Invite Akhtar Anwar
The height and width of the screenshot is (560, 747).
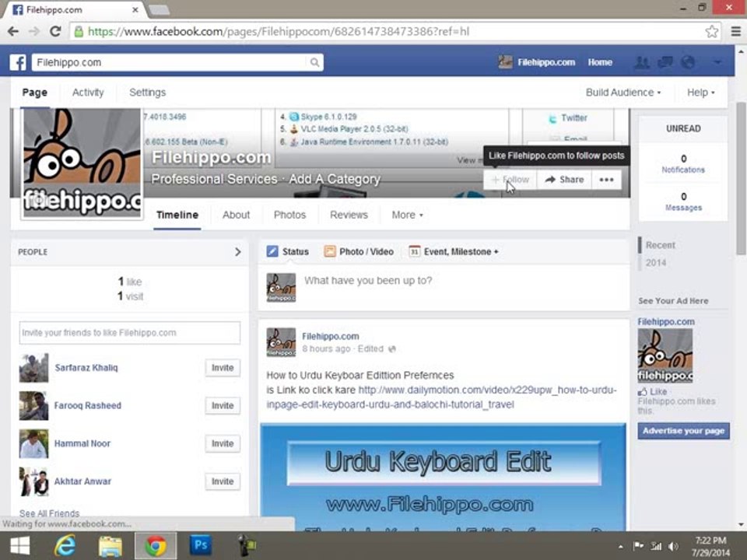point(223,481)
